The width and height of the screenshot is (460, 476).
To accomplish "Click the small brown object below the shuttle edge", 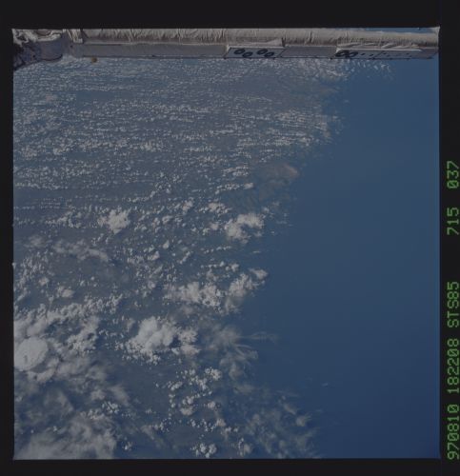I will pyautogui.click(x=94, y=59).
